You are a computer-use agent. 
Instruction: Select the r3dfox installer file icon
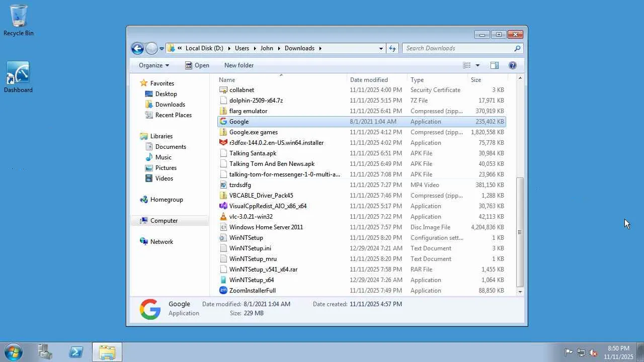coord(223,143)
